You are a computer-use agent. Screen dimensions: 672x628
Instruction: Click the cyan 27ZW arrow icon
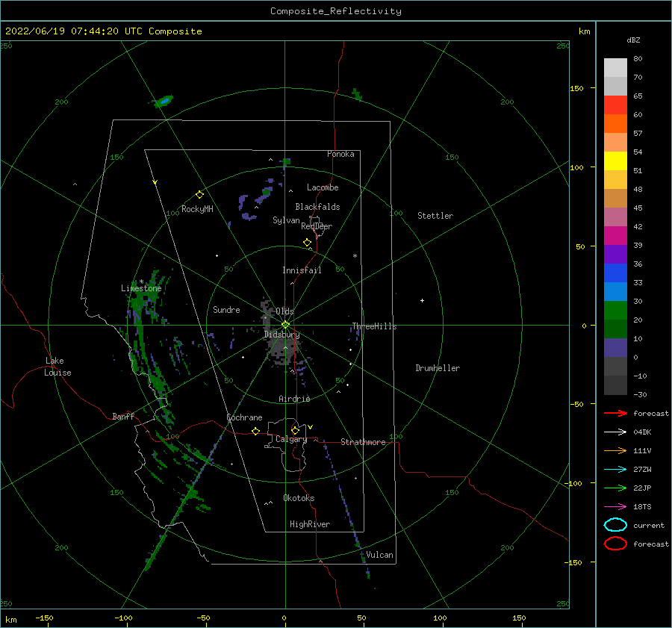point(615,470)
